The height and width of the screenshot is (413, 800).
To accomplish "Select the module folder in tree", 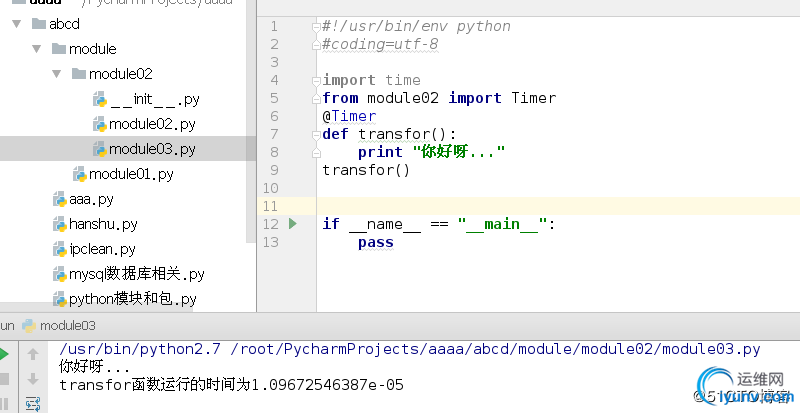I will coord(84,49).
